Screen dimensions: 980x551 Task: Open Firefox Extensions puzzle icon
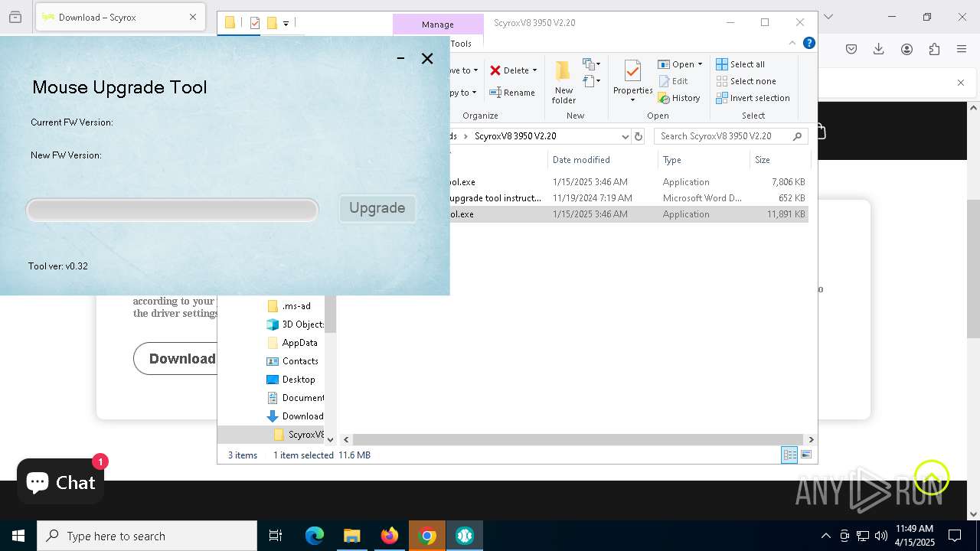click(x=934, y=49)
